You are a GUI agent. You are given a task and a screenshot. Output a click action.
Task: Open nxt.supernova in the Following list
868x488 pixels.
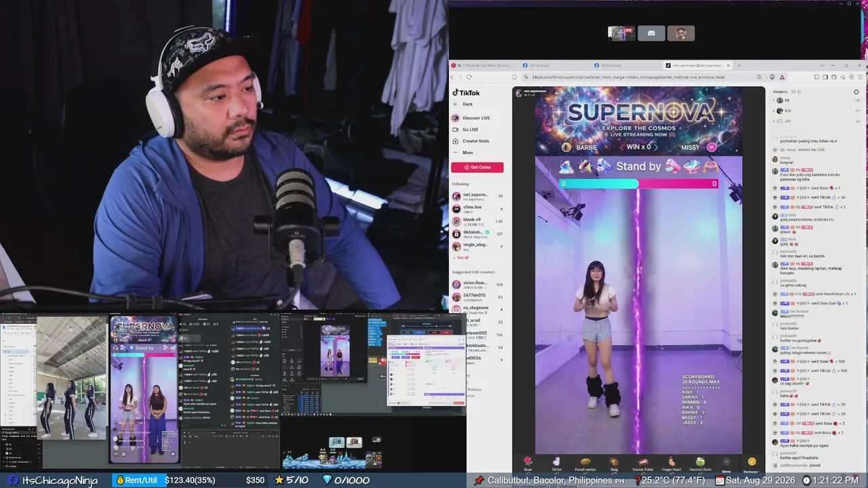click(x=477, y=197)
